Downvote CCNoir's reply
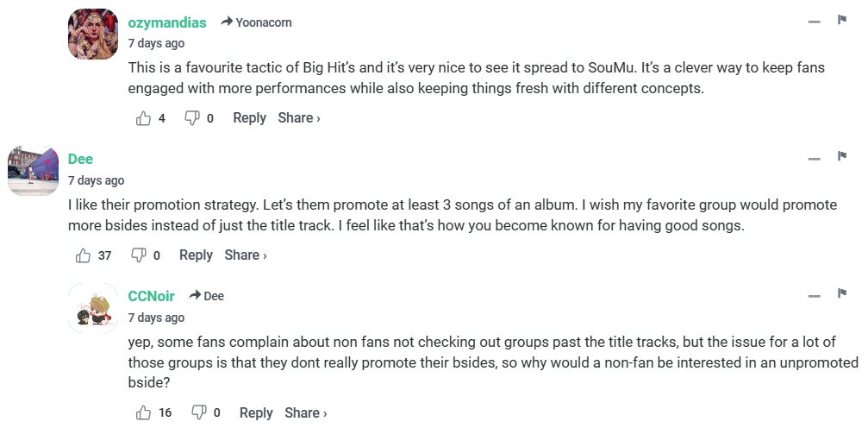 click(x=199, y=413)
